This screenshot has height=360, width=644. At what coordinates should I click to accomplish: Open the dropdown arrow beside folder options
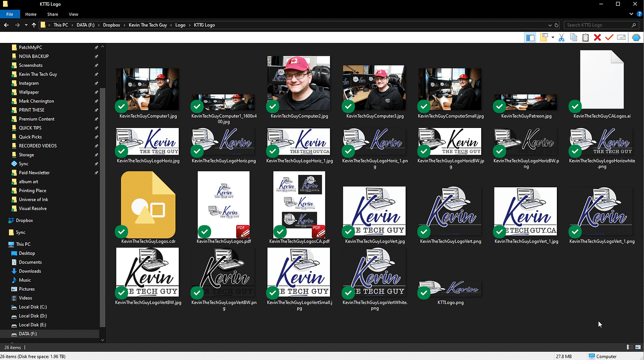pyautogui.click(x=553, y=38)
